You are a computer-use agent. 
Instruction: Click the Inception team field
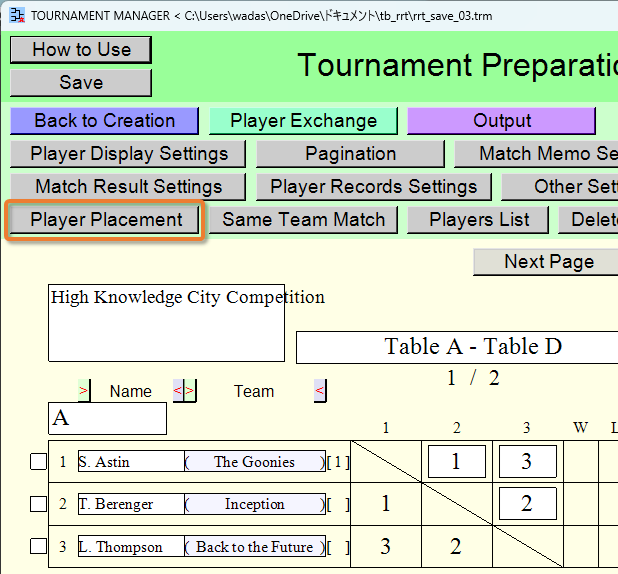point(255,504)
